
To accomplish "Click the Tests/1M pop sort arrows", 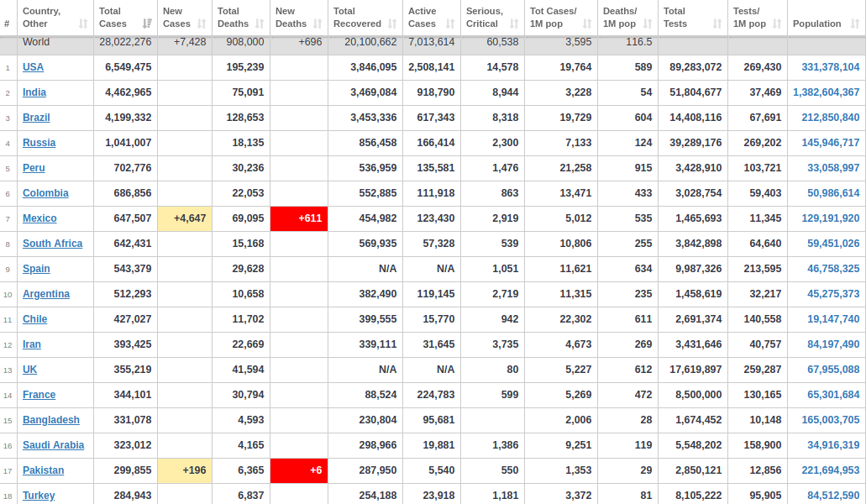I will pos(777,24).
